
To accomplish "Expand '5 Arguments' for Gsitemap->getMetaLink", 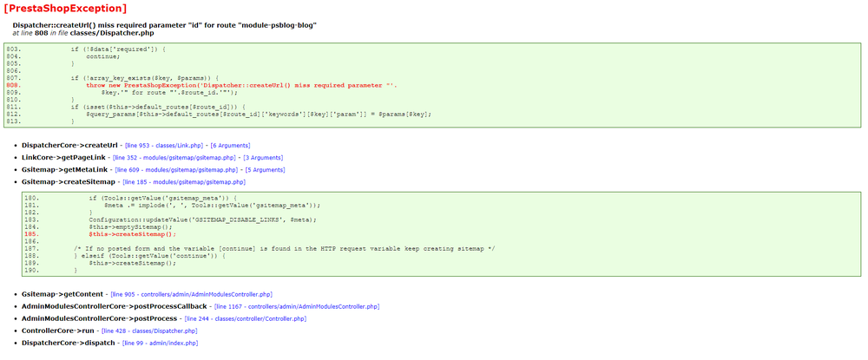I will tap(265, 170).
